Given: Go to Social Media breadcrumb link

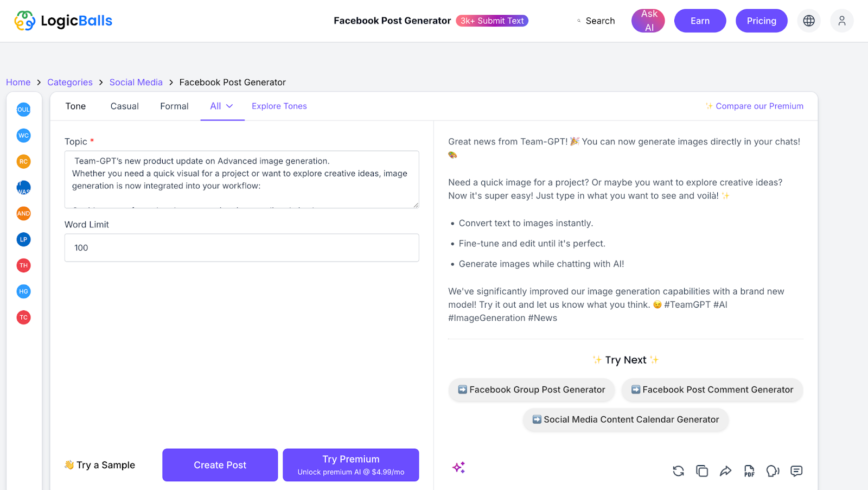Looking at the screenshot, I should click(x=136, y=82).
